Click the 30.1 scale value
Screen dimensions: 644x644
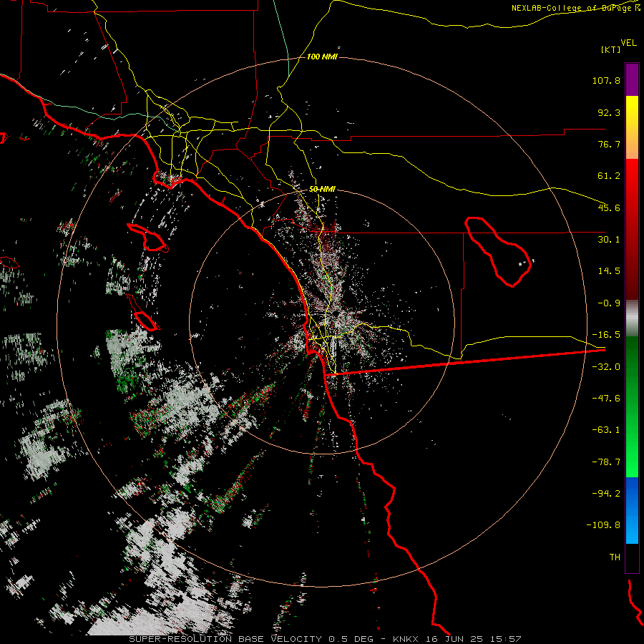[x=609, y=240]
